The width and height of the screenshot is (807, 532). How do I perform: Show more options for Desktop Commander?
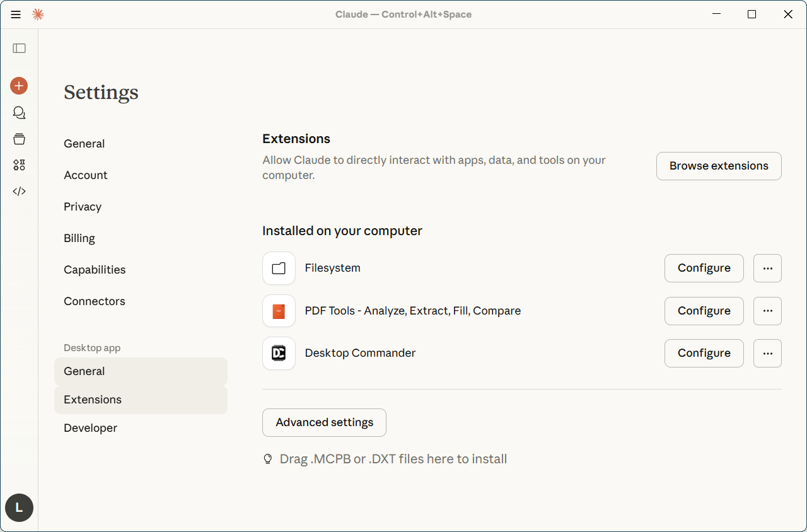[767, 354]
